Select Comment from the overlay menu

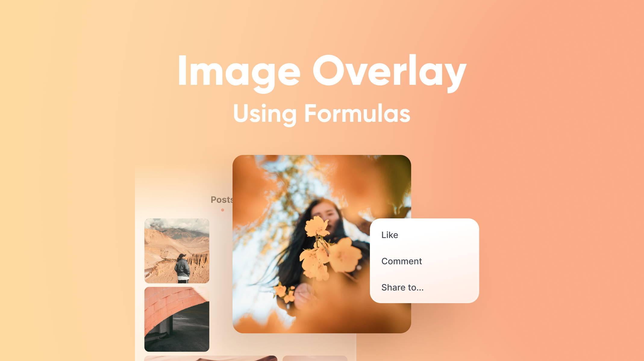pos(401,261)
